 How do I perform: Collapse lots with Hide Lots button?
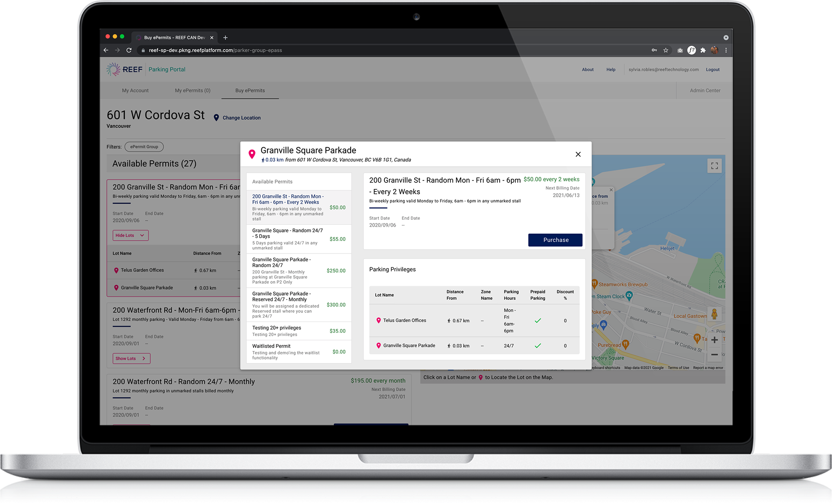tap(130, 235)
